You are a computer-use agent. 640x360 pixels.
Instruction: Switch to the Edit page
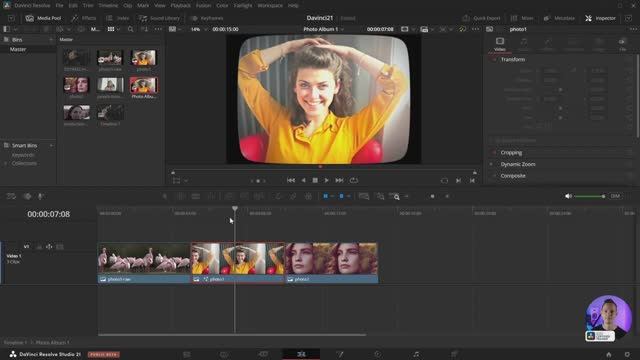coord(301,354)
